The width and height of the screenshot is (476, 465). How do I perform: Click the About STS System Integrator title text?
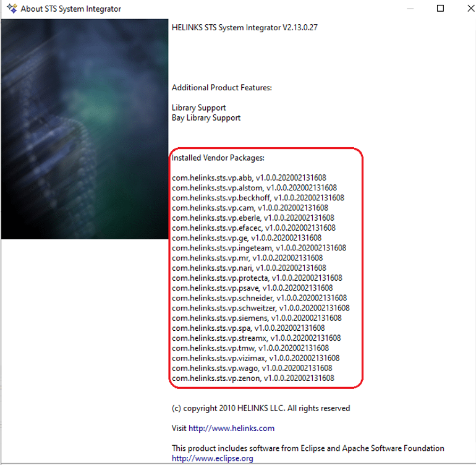coord(71,9)
